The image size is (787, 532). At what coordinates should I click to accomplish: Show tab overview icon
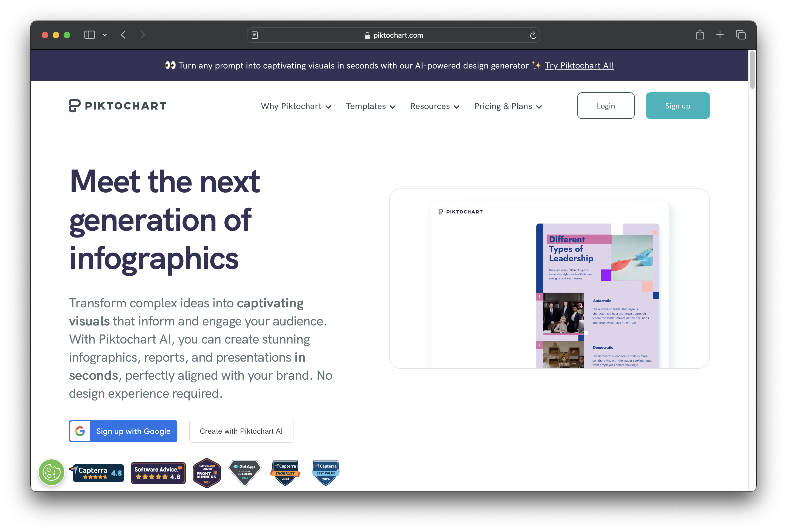coord(740,35)
